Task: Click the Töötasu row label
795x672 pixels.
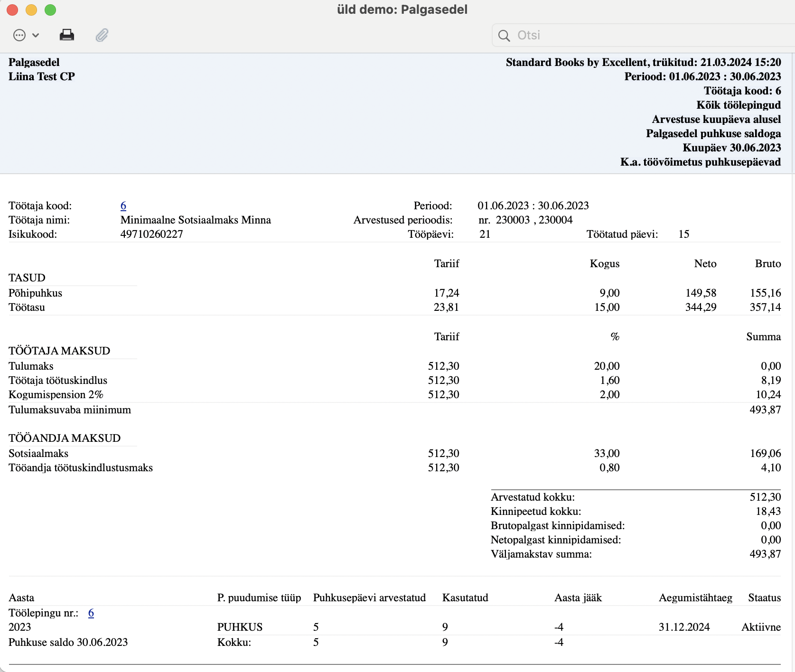Action: (27, 307)
